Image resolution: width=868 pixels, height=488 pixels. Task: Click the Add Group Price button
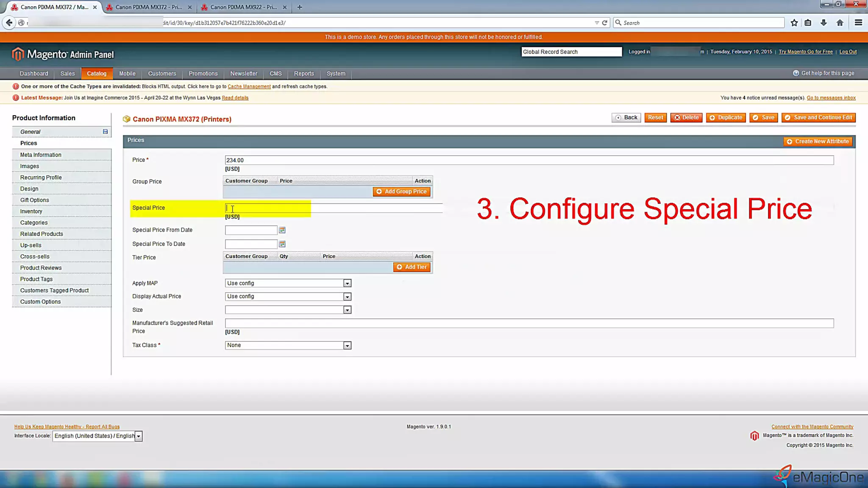401,191
